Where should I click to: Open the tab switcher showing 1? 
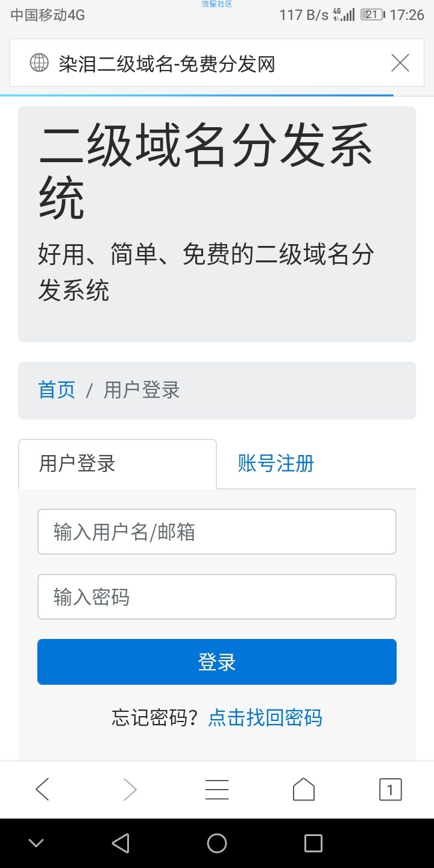[390, 789]
